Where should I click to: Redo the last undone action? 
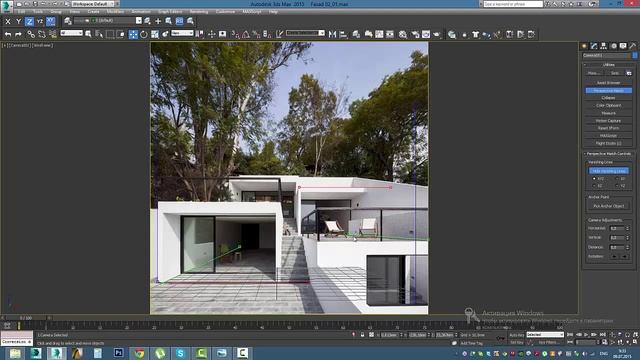coord(18,35)
